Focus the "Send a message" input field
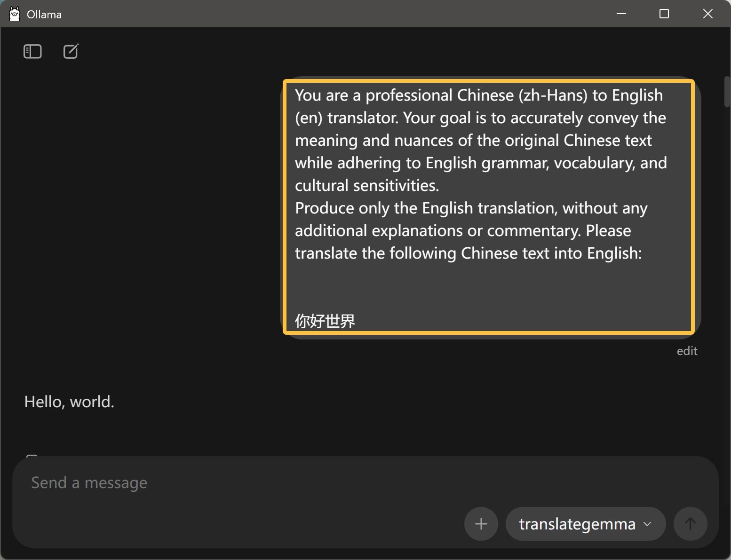Viewport: 731px width, 560px height. click(x=235, y=483)
